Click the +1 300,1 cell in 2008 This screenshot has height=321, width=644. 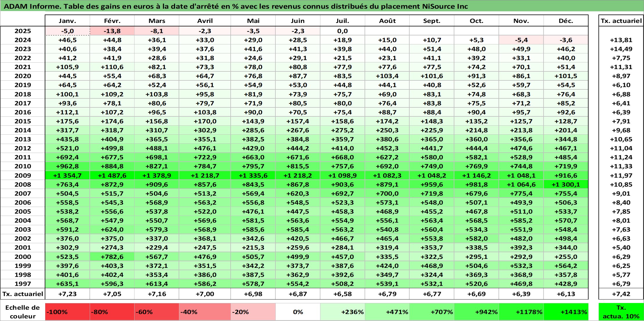(566, 185)
